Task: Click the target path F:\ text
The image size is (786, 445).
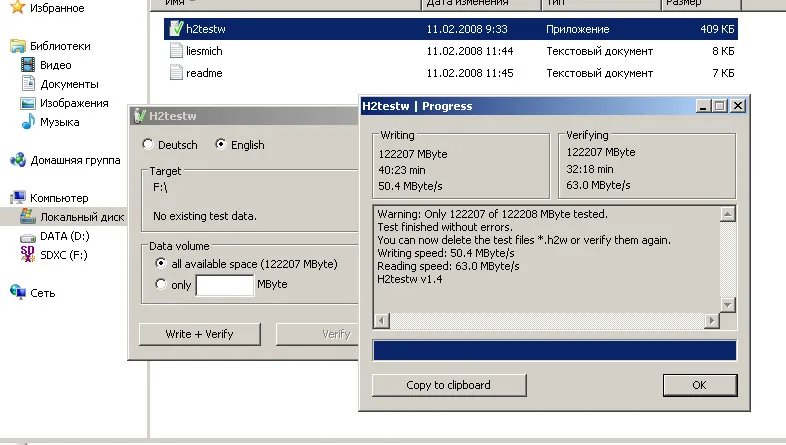Action: (160, 187)
